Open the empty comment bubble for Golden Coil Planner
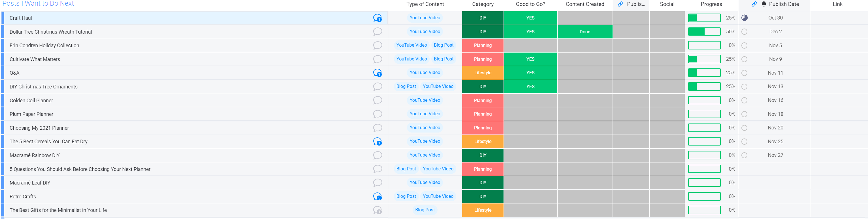The height and width of the screenshot is (219, 868). (x=378, y=100)
